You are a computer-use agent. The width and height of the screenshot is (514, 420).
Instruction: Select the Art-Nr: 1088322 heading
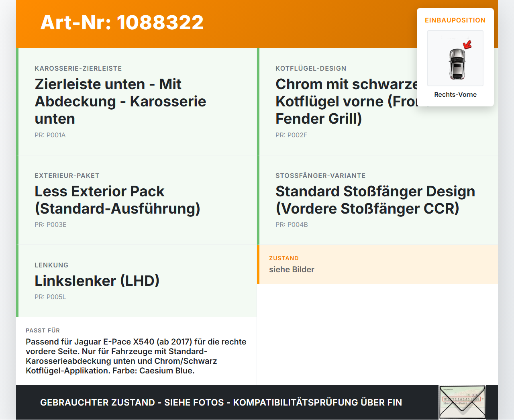[x=122, y=22]
